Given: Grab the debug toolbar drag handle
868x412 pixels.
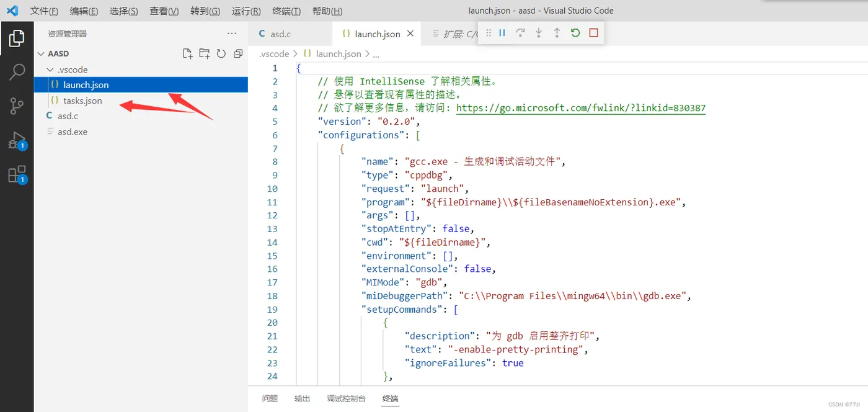Looking at the screenshot, I should click(x=489, y=33).
